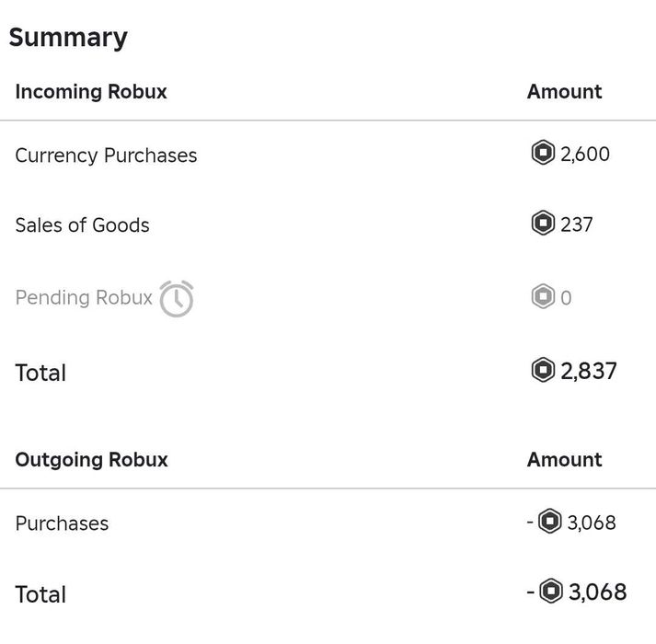Click Robux icon next to 237
This screenshot has width=656, height=644.
[543, 224]
